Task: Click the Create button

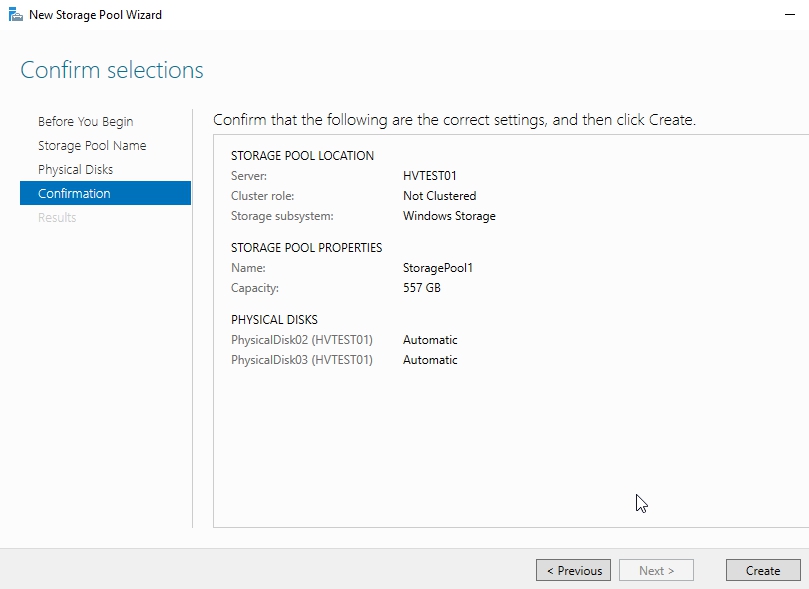Action: click(x=762, y=570)
